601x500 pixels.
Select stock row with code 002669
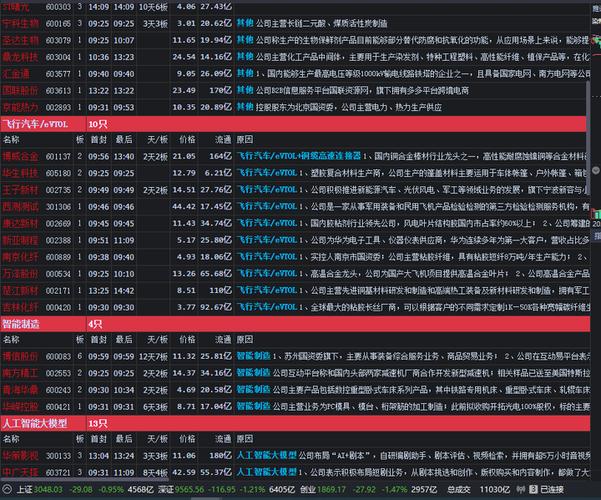point(295,223)
